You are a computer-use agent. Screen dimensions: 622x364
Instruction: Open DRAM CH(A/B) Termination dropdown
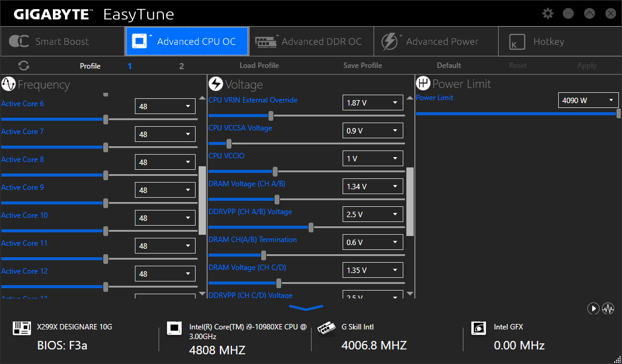(x=373, y=242)
